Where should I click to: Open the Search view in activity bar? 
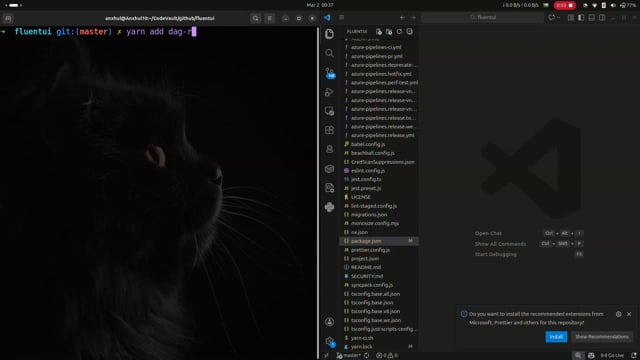coord(329,53)
